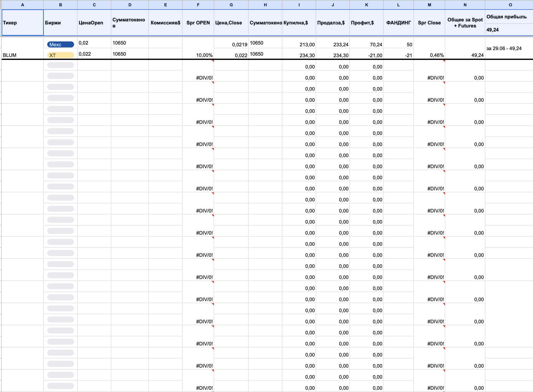This screenshot has width=533, height=392.
Task: Select the ФАНДИНГ header cell
Action: point(398,23)
